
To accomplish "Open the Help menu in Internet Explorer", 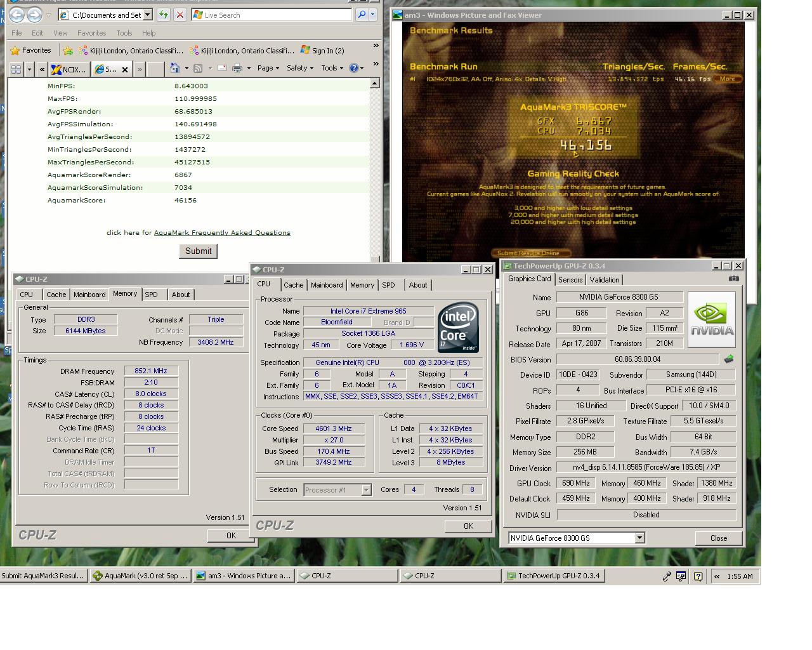I will (x=148, y=33).
